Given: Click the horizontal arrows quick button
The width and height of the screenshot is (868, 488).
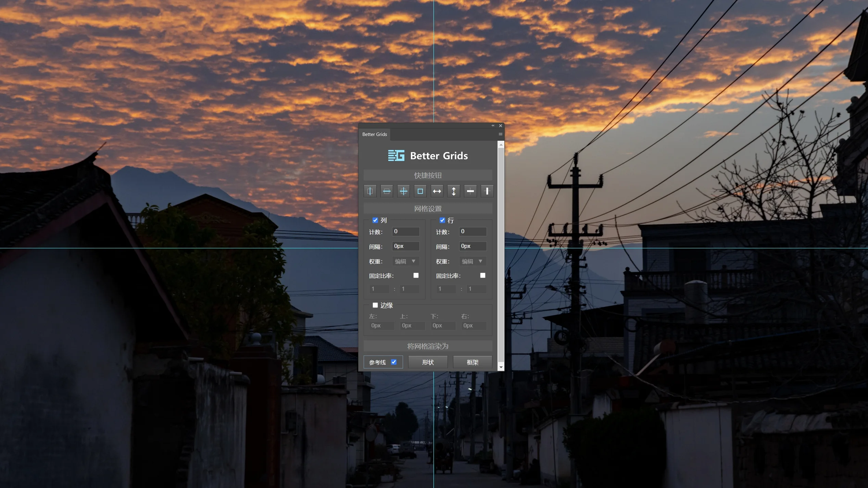Looking at the screenshot, I should tap(437, 191).
